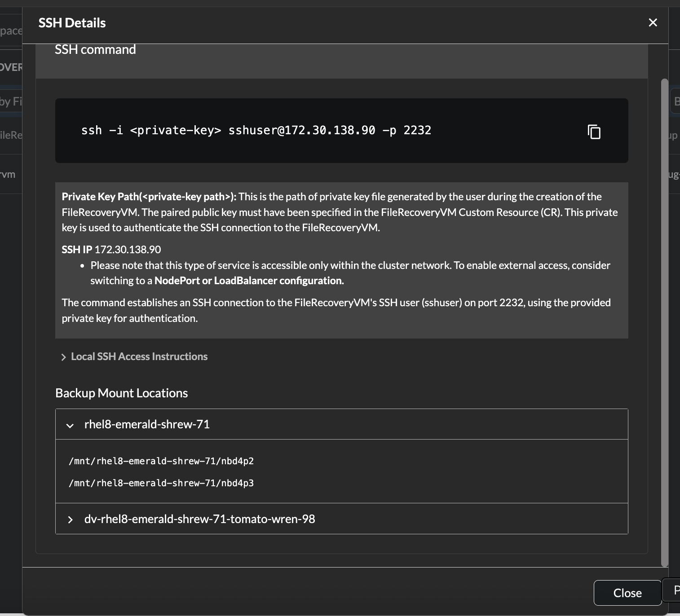Select the nbd4p3 mount path
The height and width of the screenshot is (616, 680).
[x=161, y=483]
